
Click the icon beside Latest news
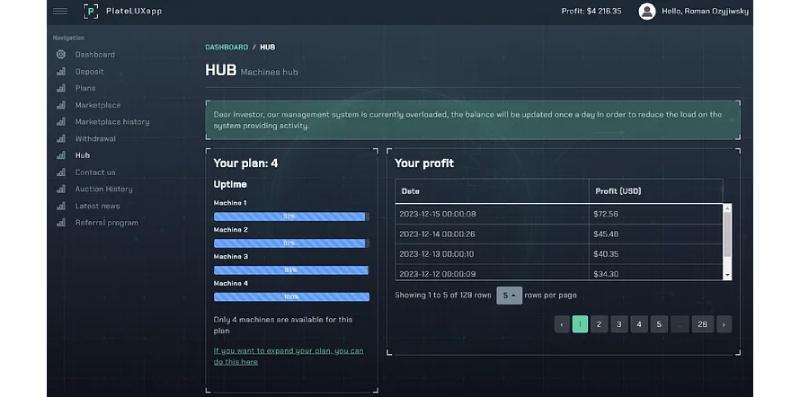(61, 206)
